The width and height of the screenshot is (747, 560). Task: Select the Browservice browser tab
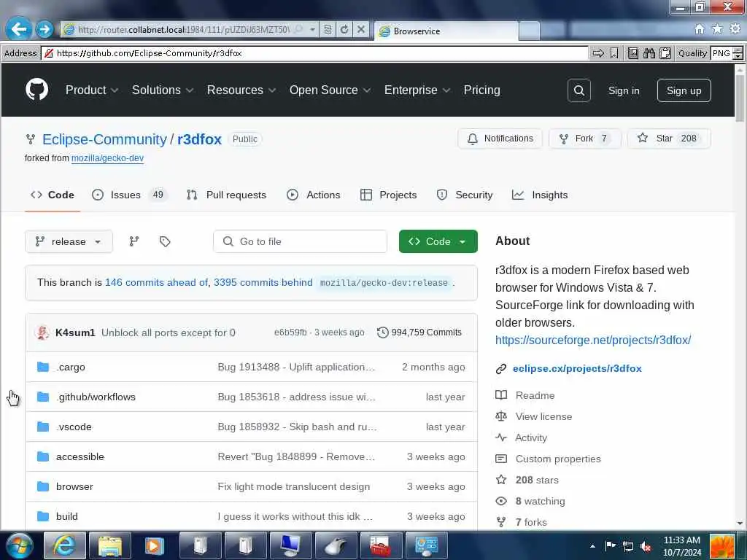(x=446, y=31)
